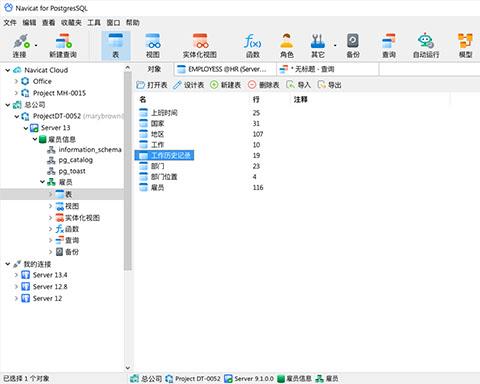Switch to the 无标题 - 查询 tab
Screen dimensions: 480x384
(328, 69)
